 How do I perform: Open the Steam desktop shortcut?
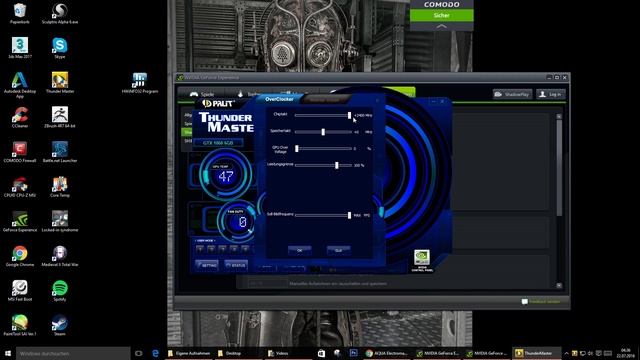click(x=60, y=325)
